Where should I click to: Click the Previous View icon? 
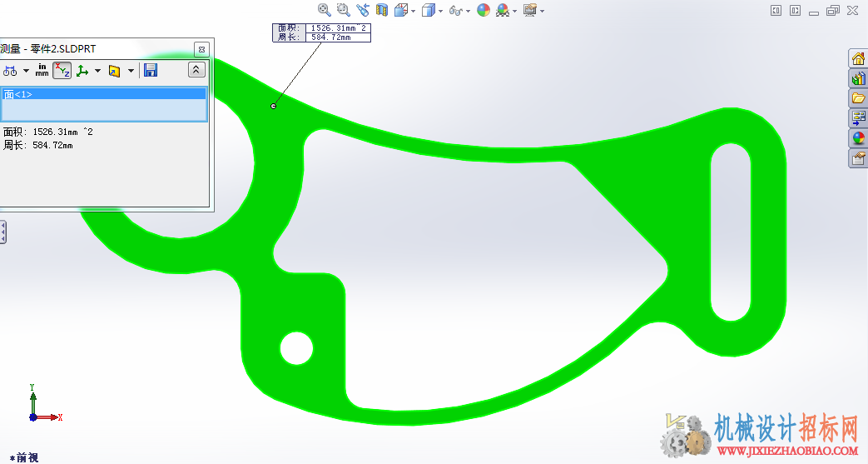coord(363,10)
